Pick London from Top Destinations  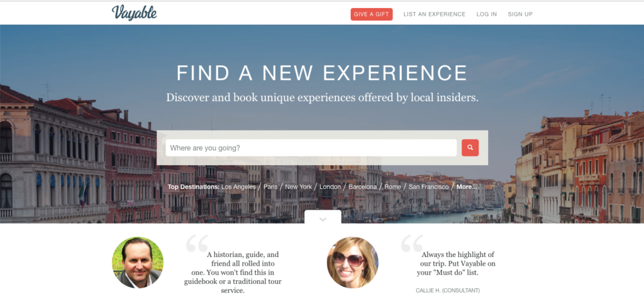pos(330,187)
